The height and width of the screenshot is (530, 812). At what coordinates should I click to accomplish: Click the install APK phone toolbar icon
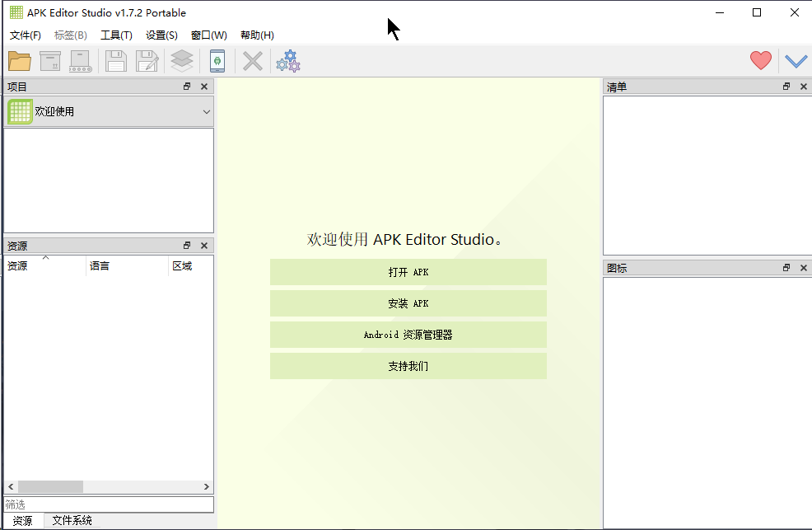[217, 61]
